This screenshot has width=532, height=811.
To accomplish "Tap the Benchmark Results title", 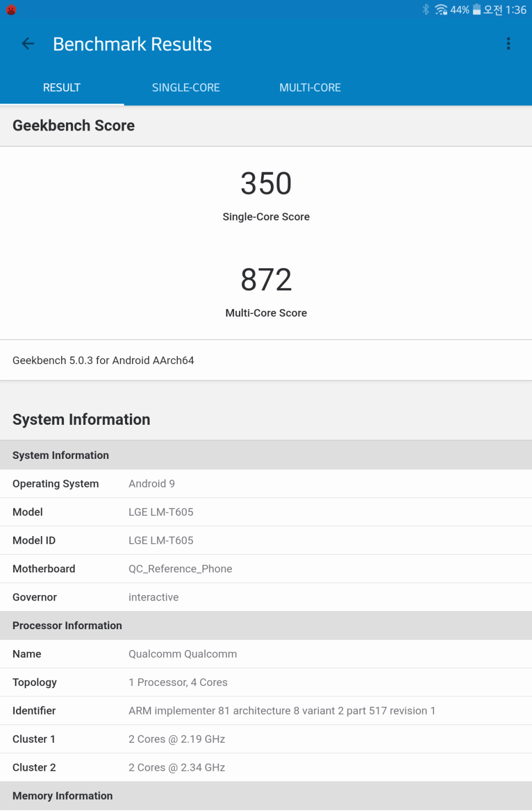I will (x=132, y=44).
